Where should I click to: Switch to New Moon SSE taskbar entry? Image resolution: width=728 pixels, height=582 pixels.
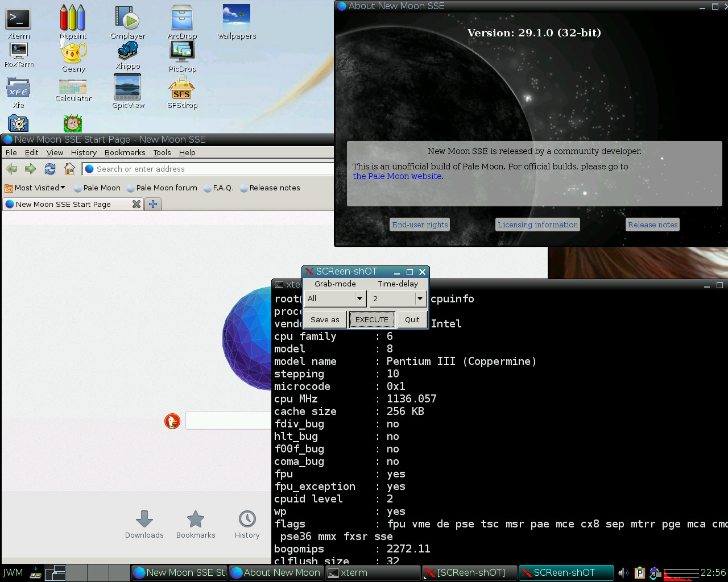pyautogui.click(x=179, y=572)
